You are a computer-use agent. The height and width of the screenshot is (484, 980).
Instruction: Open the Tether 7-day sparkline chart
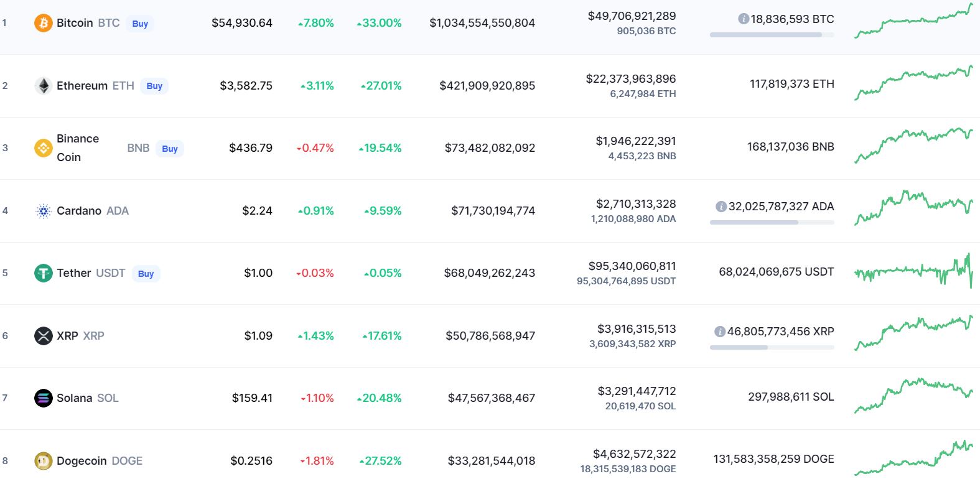point(913,272)
